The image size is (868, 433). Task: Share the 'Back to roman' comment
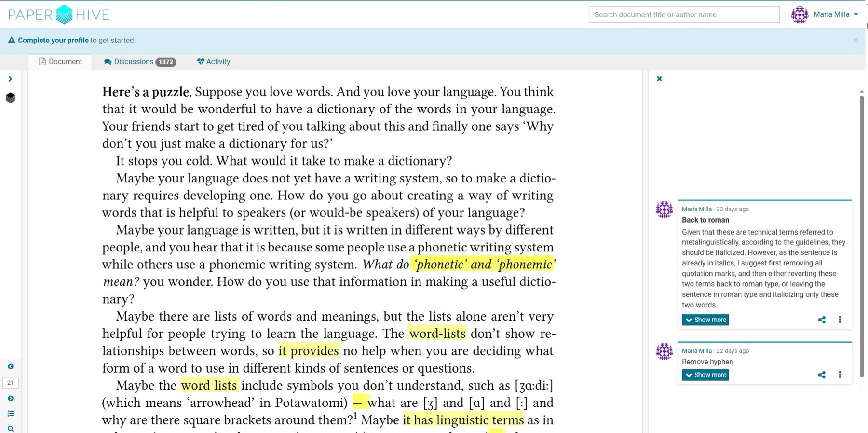[822, 320]
